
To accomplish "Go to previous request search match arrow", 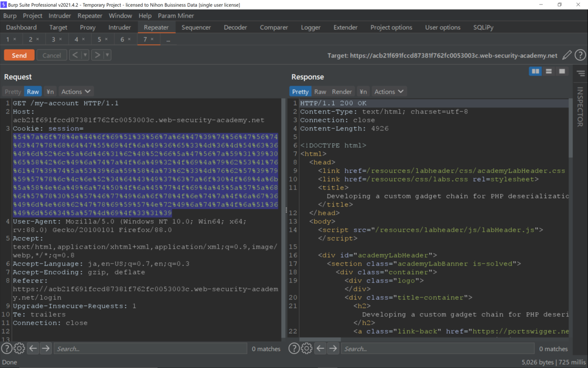I will click(33, 348).
